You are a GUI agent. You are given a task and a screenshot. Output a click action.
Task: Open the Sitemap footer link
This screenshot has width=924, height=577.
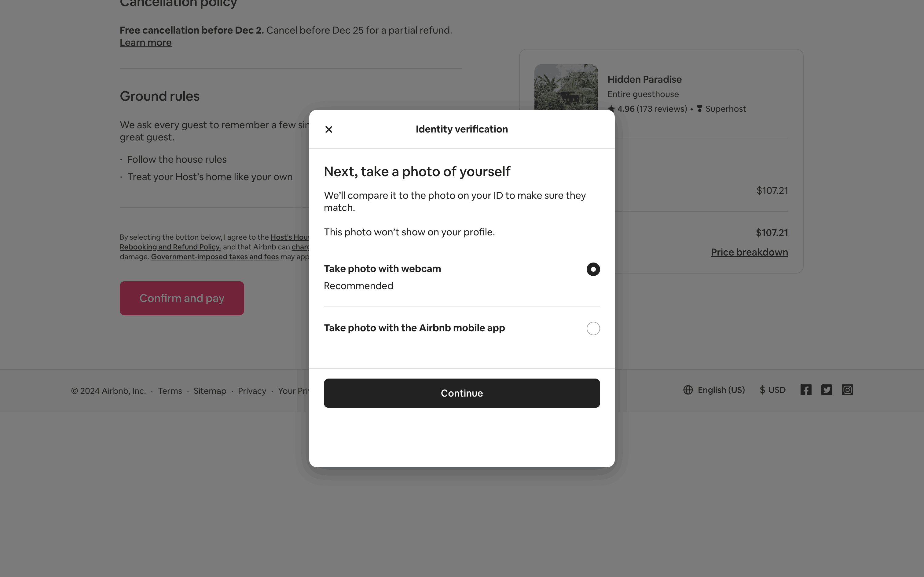[210, 391]
